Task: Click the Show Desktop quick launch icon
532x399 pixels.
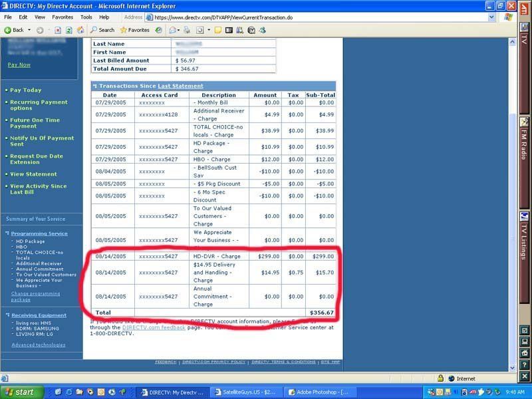Action: [x=58, y=392]
